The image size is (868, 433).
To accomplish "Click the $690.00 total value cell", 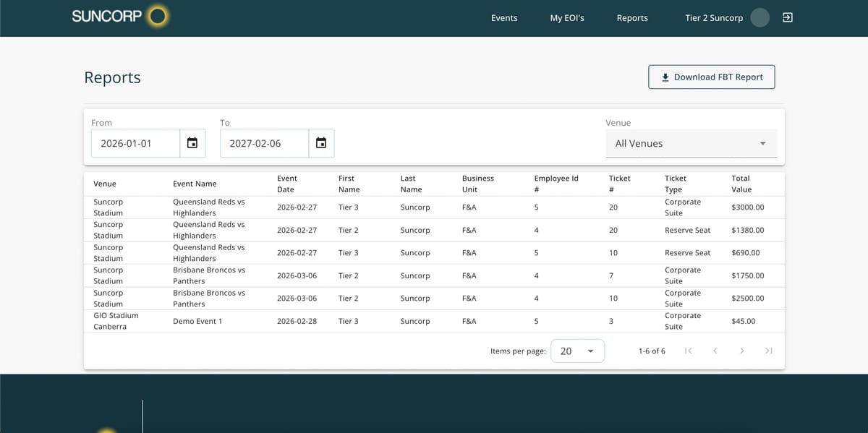I will pos(746,253).
